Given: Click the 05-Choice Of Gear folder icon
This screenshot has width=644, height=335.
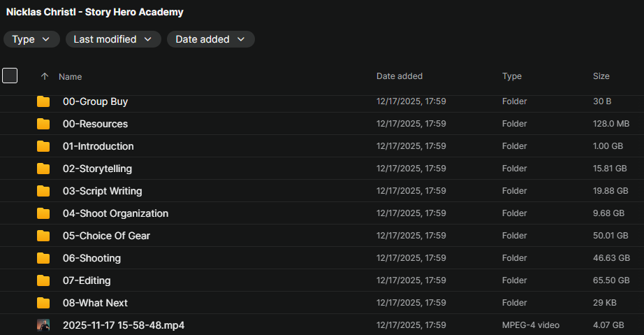Looking at the screenshot, I should 43,236.
